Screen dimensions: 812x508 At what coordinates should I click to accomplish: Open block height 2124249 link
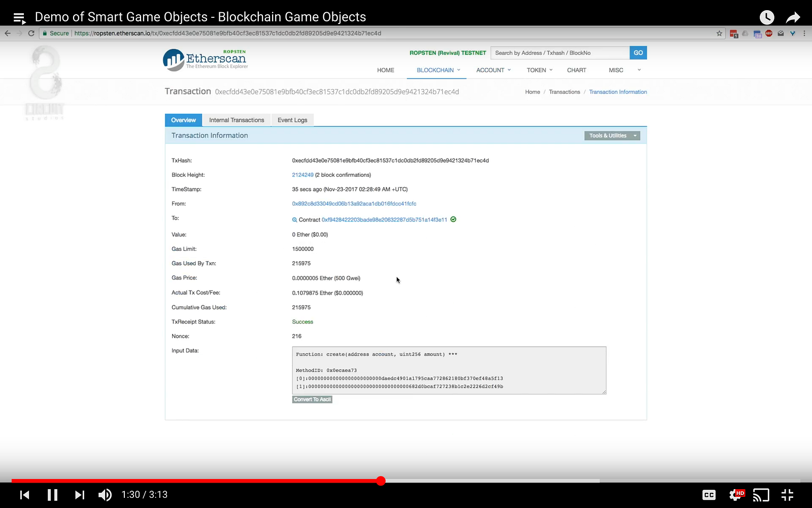302,175
